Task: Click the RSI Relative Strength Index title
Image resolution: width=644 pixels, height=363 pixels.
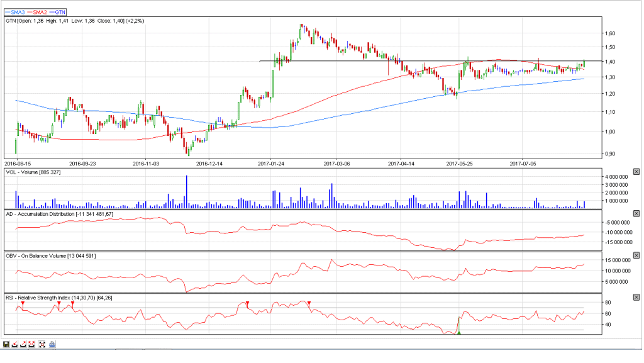Action: point(58,298)
